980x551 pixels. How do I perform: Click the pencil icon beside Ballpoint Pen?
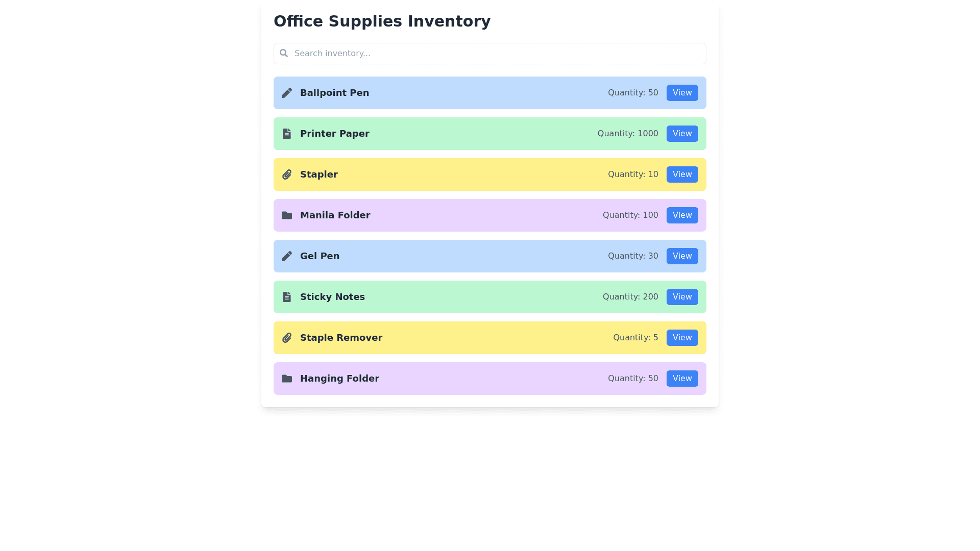(x=287, y=93)
